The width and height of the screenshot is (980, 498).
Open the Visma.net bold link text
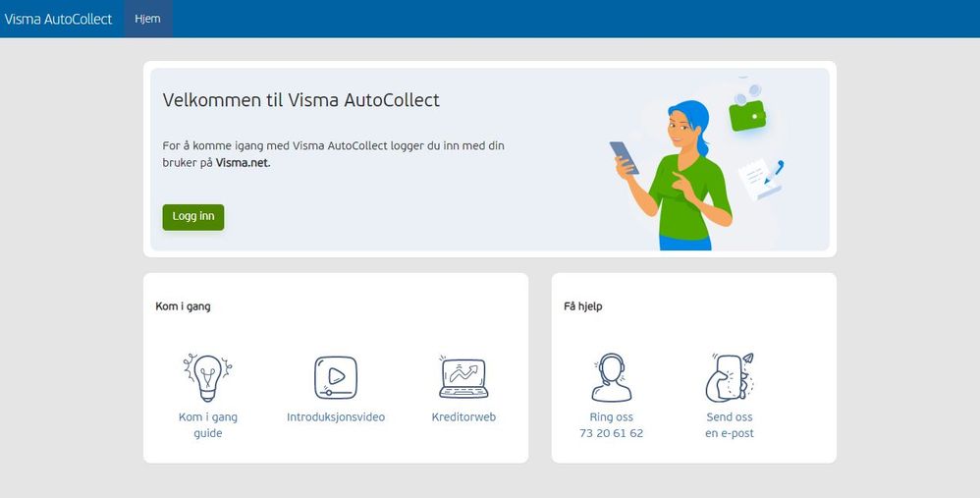click(243, 163)
